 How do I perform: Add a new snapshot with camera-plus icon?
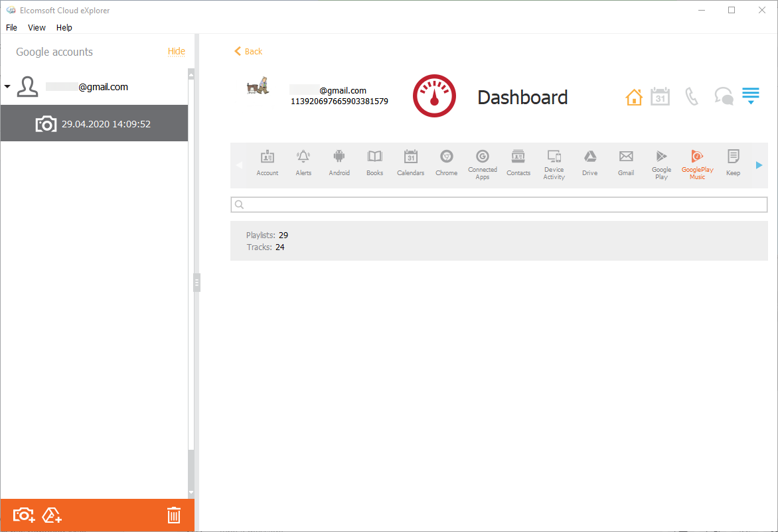pyautogui.click(x=24, y=515)
